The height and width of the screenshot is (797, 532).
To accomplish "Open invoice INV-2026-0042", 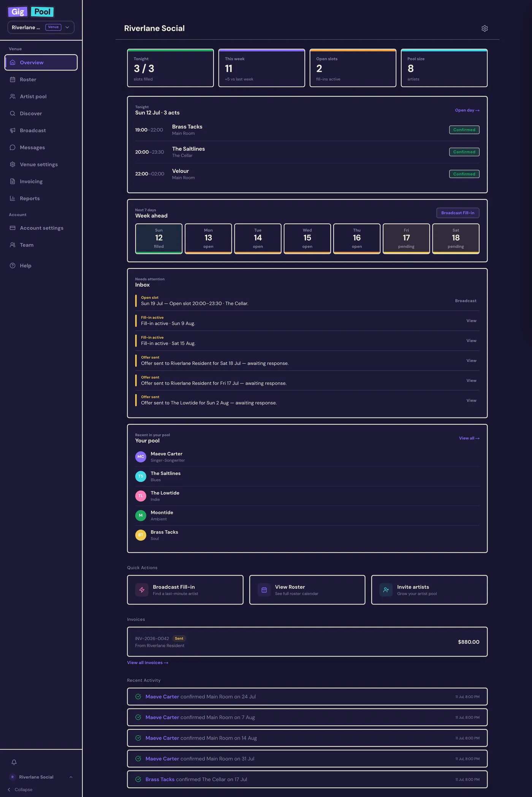I will pos(307,642).
